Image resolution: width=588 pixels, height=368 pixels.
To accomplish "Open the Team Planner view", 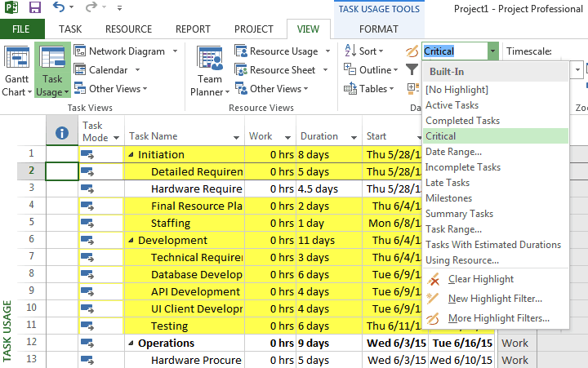I will [x=210, y=61].
